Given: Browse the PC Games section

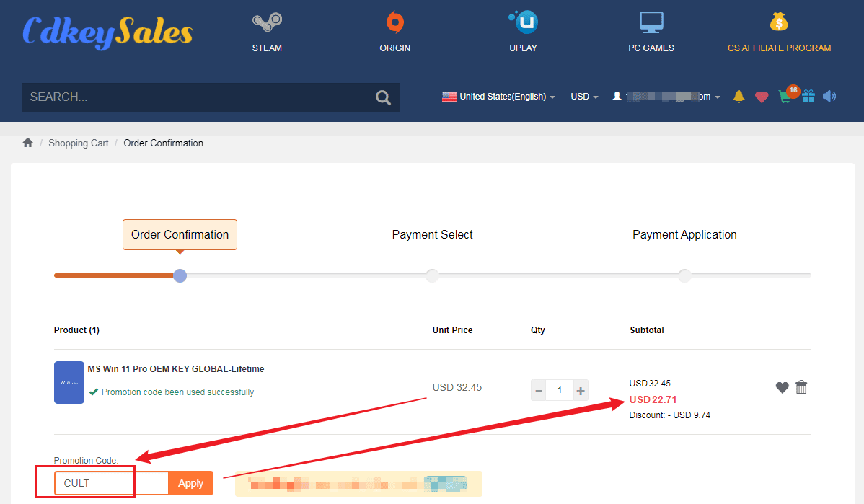Looking at the screenshot, I should tap(651, 32).
